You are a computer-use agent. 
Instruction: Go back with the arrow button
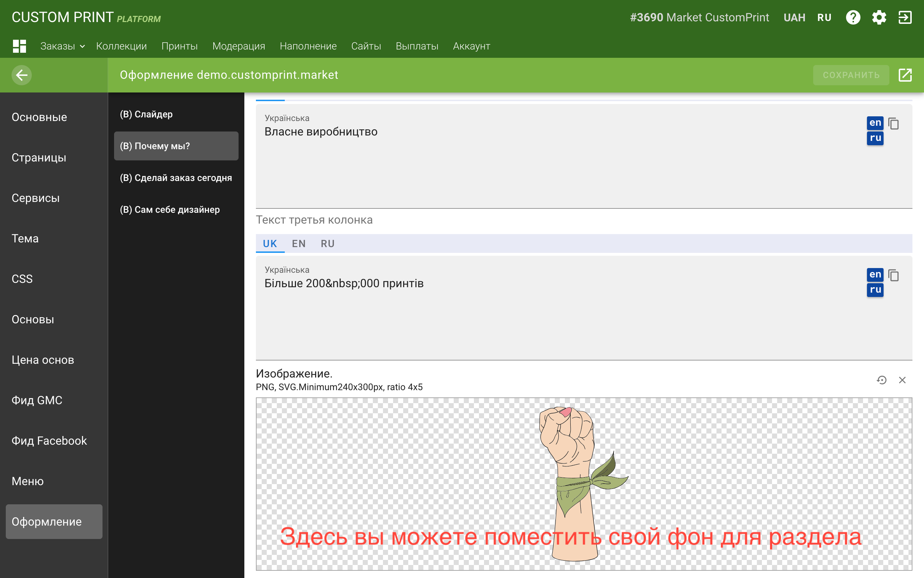point(22,75)
